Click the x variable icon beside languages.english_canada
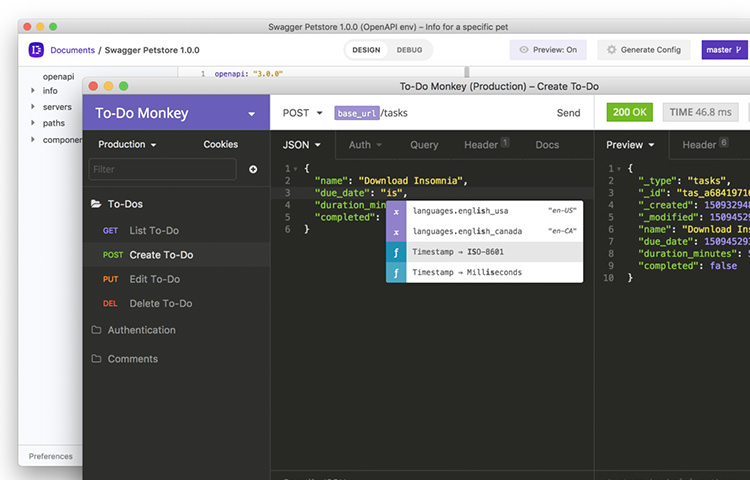Viewport: 750px width, 480px height. click(x=396, y=231)
